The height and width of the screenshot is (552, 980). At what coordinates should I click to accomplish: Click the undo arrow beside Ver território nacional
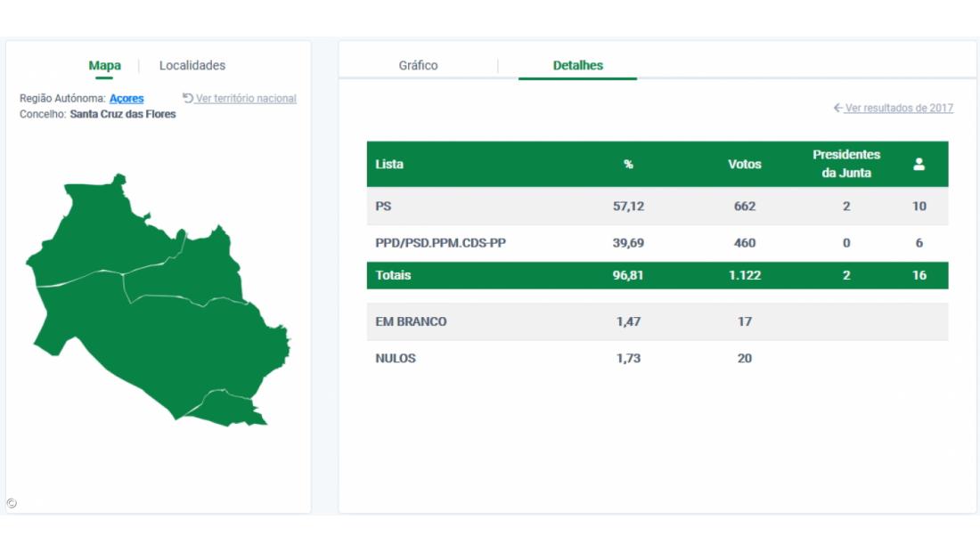(188, 98)
